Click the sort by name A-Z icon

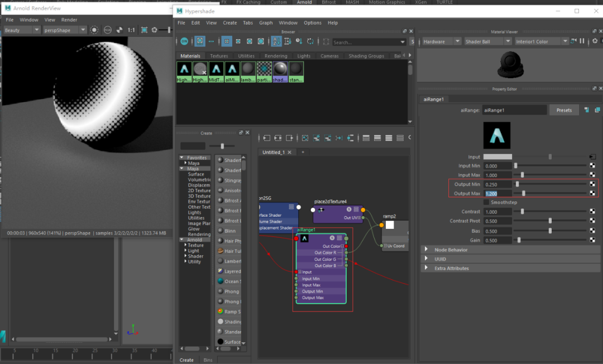276,41
